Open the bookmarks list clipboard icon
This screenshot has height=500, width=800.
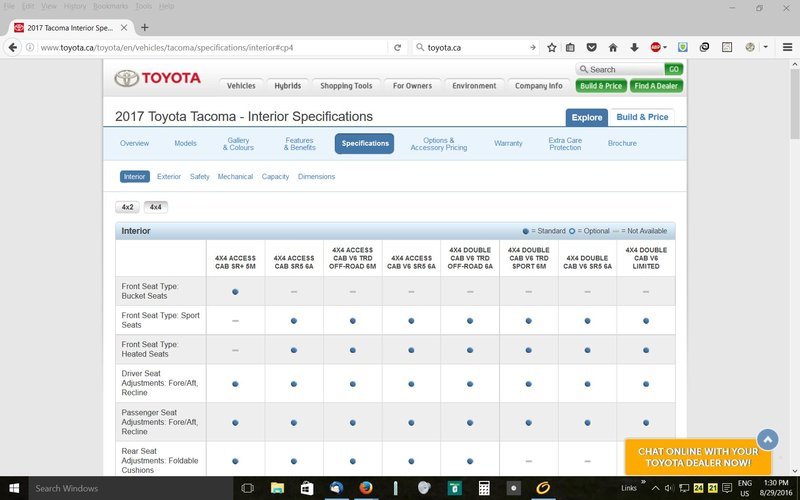pyautogui.click(x=570, y=47)
